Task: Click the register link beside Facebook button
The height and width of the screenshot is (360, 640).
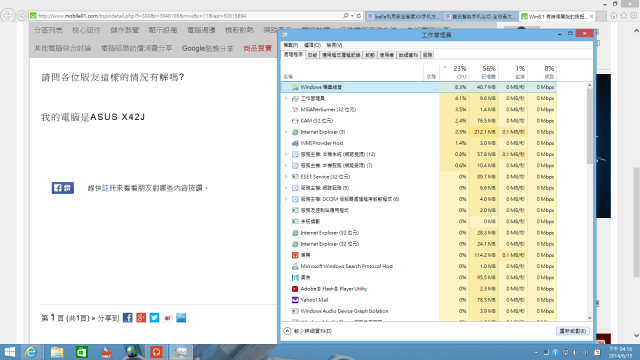Action: pos(109,188)
